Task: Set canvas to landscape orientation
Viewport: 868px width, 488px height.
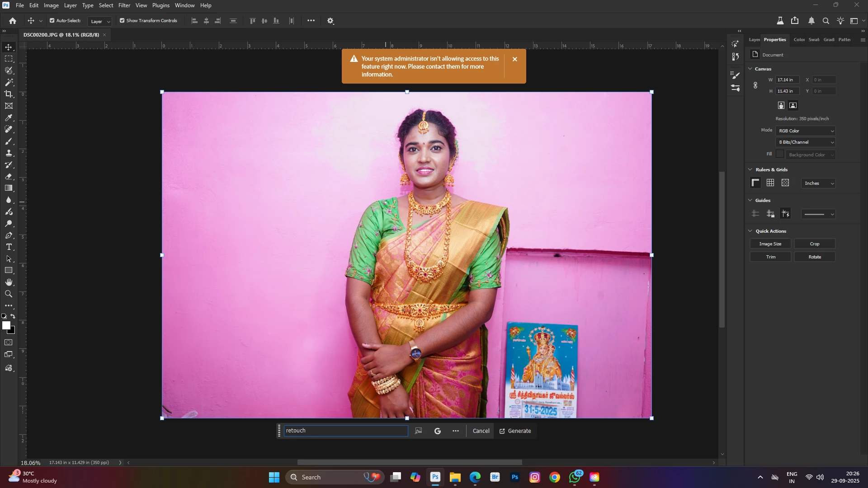Action: pyautogui.click(x=793, y=105)
